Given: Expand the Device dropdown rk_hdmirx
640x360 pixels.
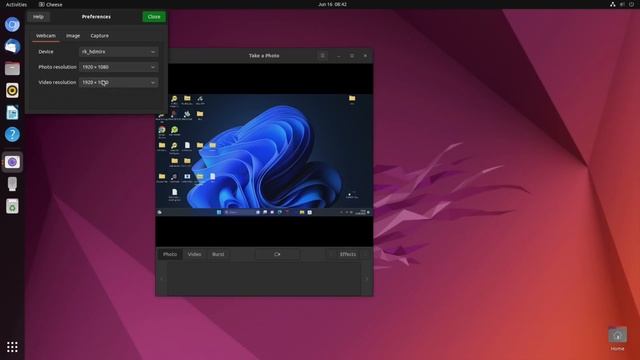Looking at the screenshot, I should coord(118,52).
